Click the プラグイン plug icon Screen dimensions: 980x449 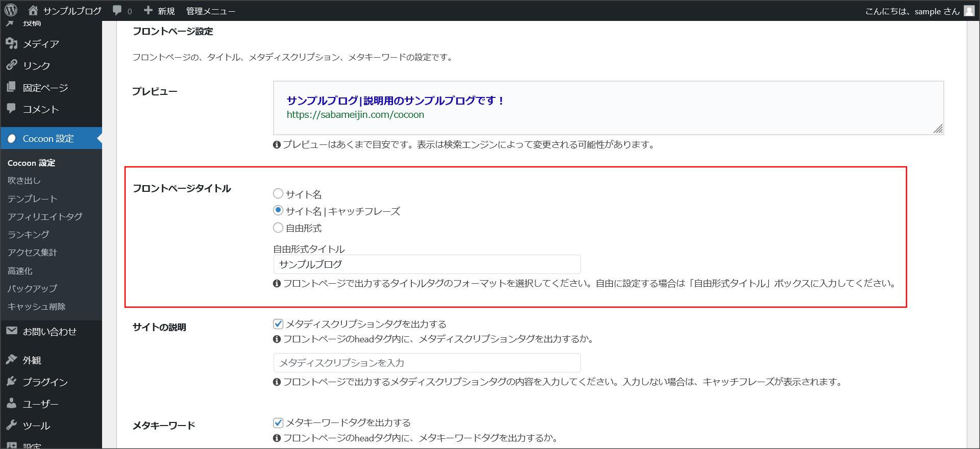pyautogui.click(x=11, y=382)
